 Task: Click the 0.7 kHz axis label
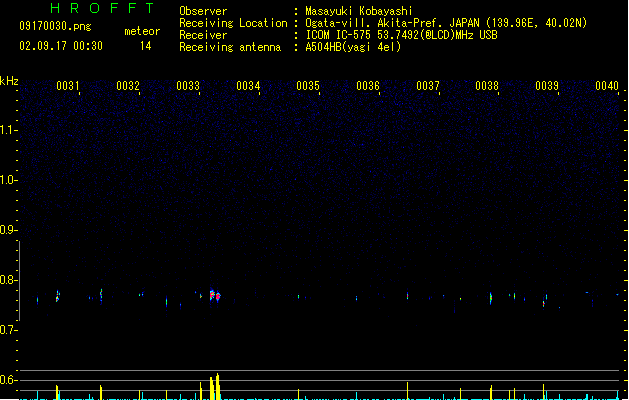[x=8, y=330]
